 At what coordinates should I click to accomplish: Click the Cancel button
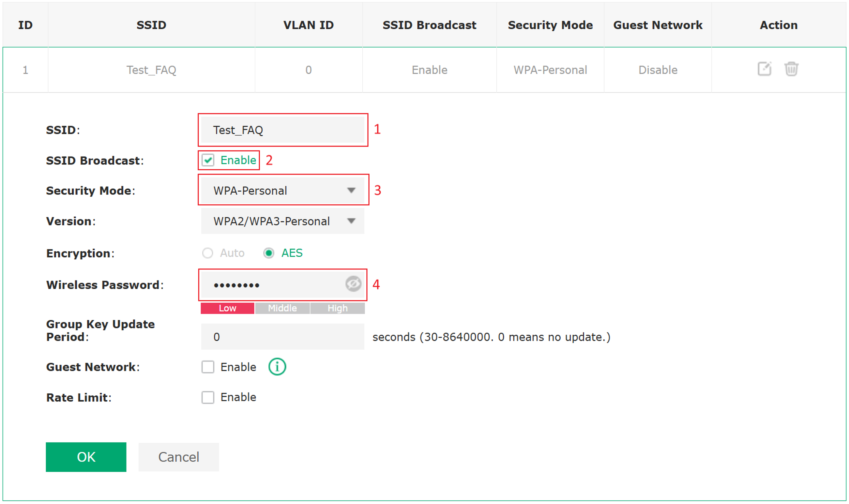tap(178, 457)
